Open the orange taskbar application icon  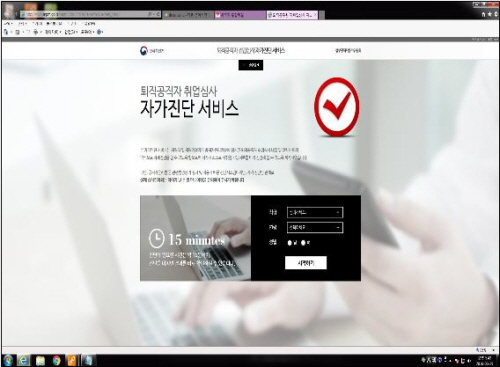tap(72, 360)
